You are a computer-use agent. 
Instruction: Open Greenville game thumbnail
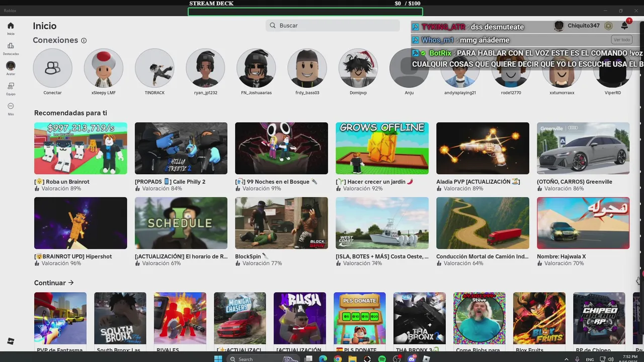583,148
